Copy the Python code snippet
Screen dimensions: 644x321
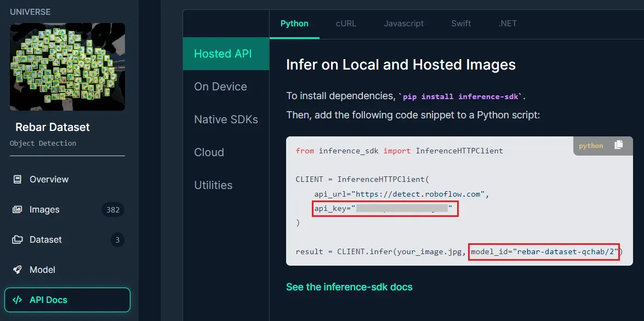click(x=618, y=145)
